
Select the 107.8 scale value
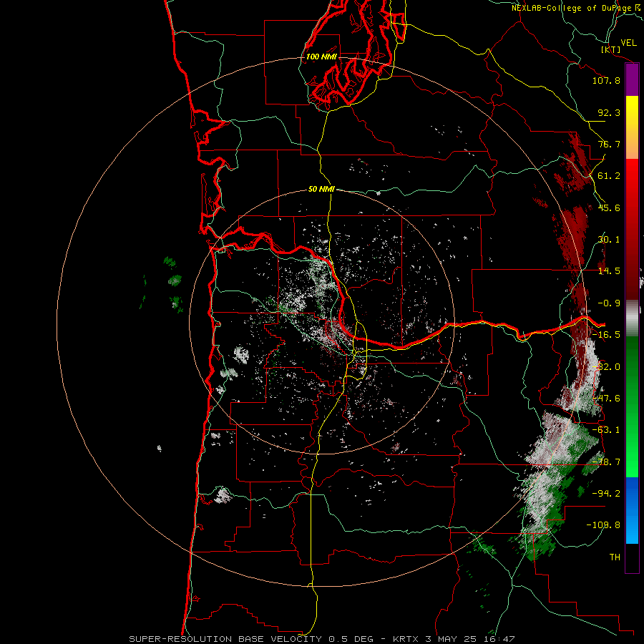pyautogui.click(x=606, y=80)
